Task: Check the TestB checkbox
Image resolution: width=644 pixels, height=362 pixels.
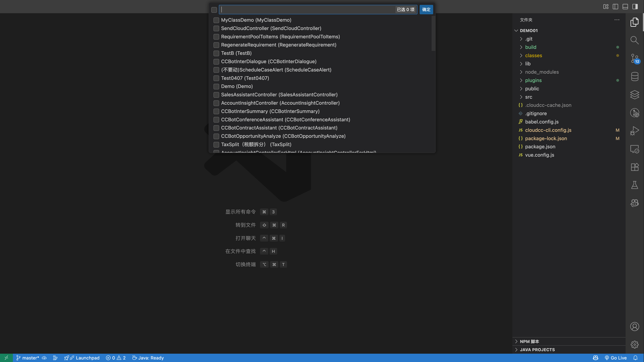Action: click(x=216, y=53)
